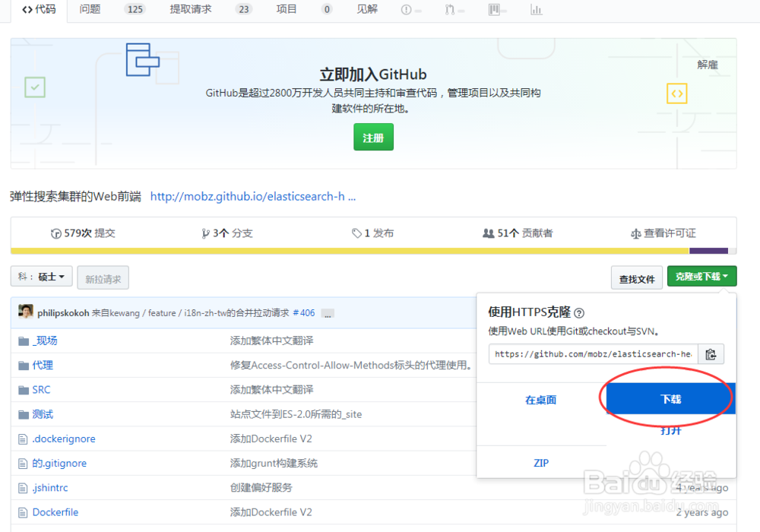Dismiss the banner via 解雇
Screen dimensions: 760x532
pyautogui.click(x=707, y=65)
